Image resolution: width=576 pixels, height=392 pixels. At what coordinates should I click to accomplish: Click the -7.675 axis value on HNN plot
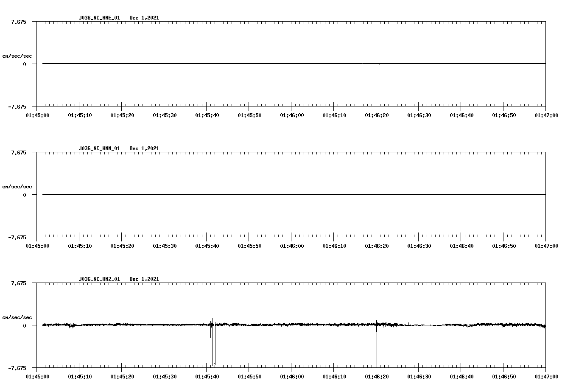click(x=17, y=237)
